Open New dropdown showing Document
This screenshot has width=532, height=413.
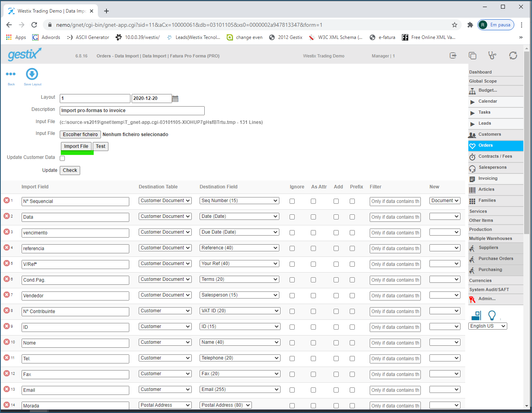445,201
